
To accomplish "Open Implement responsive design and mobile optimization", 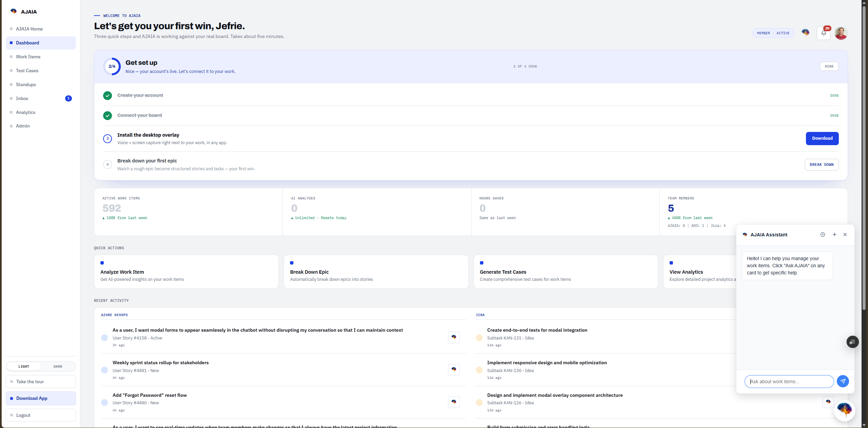I will coord(547,363).
